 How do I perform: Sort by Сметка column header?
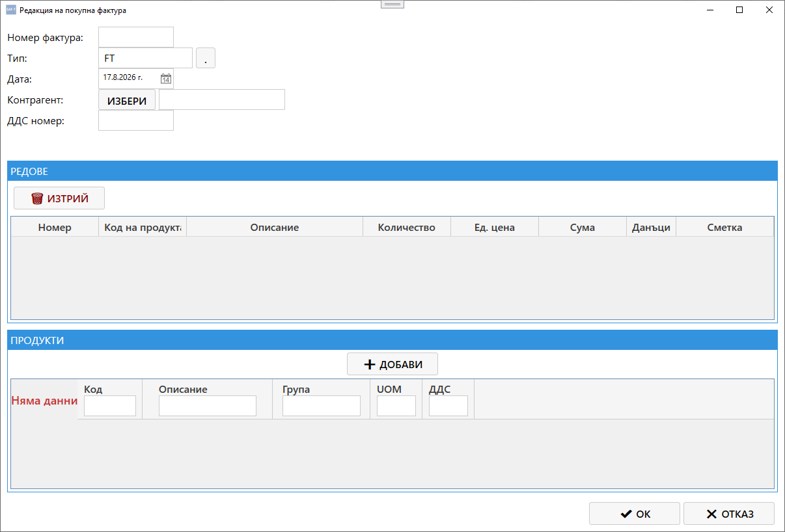coord(724,227)
